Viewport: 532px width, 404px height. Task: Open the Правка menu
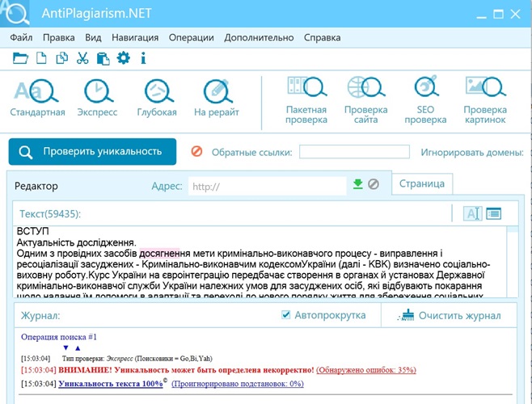point(59,37)
